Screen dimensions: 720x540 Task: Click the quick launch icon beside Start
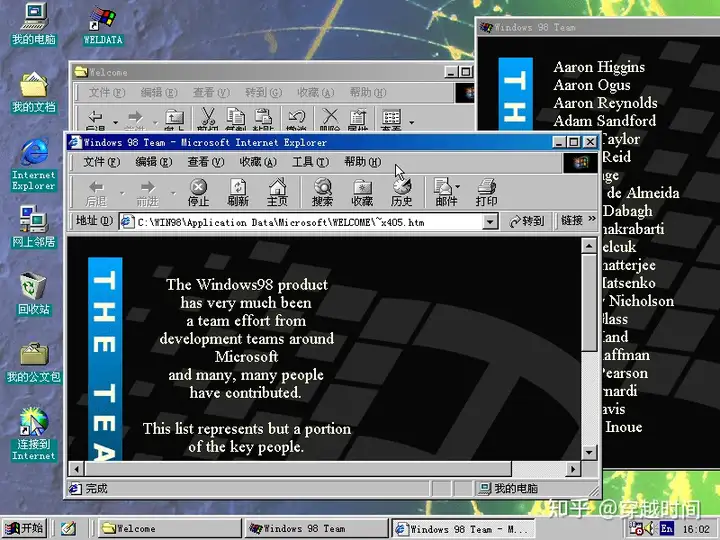pyautogui.click(x=68, y=529)
